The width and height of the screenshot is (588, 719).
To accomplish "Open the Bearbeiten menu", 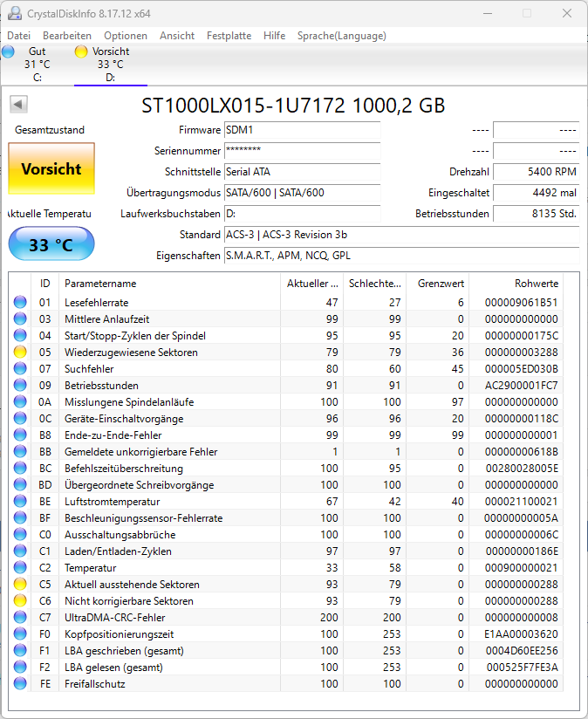I will point(67,35).
